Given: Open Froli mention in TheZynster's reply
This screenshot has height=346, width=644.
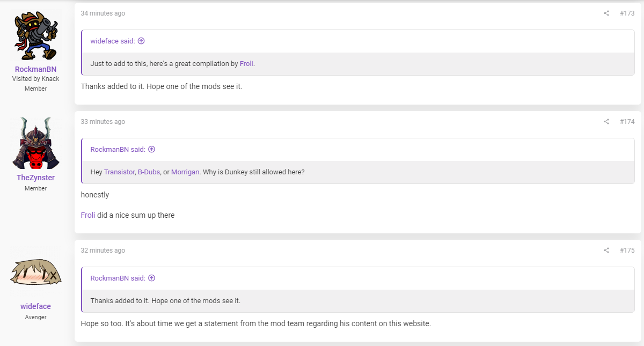Looking at the screenshot, I should [x=88, y=215].
